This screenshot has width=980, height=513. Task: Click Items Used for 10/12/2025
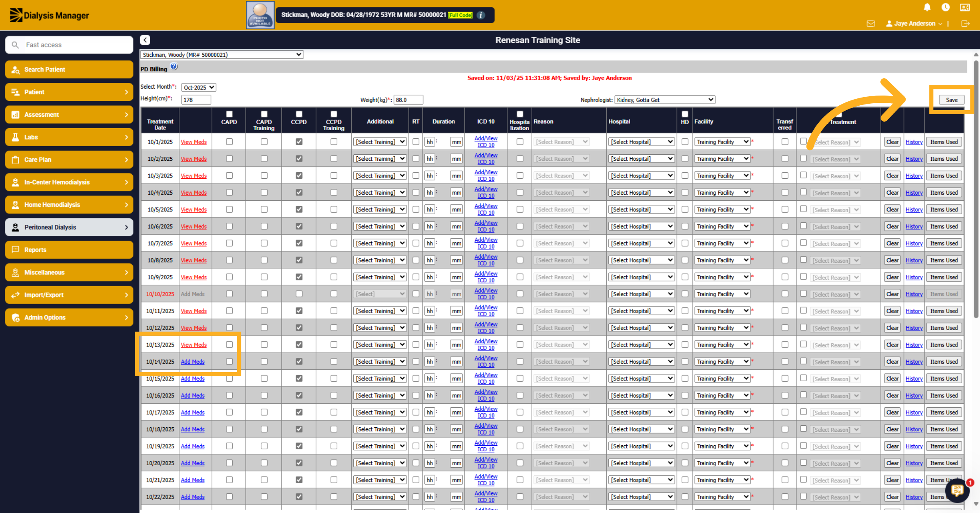[944, 328]
